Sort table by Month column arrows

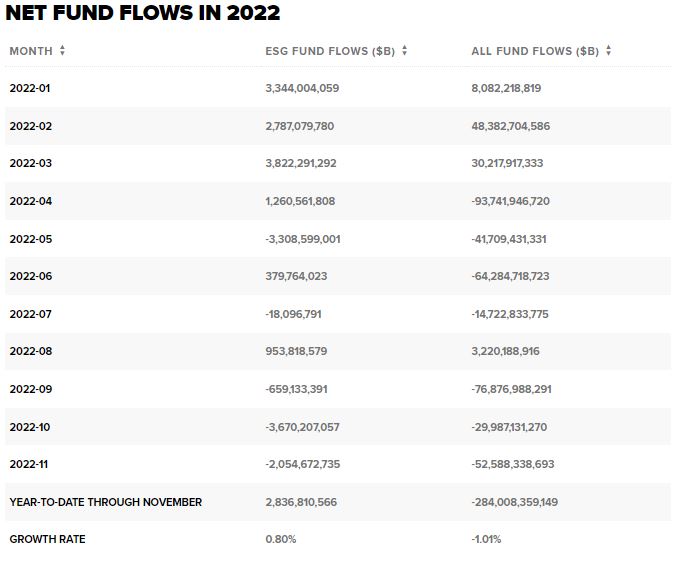pyautogui.click(x=62, y=50)
